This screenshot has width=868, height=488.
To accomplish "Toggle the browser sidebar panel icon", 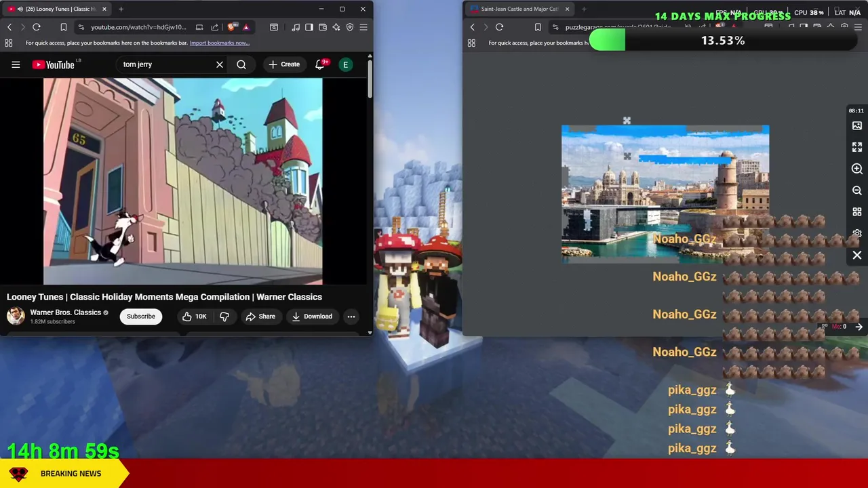I will [309, 27].
